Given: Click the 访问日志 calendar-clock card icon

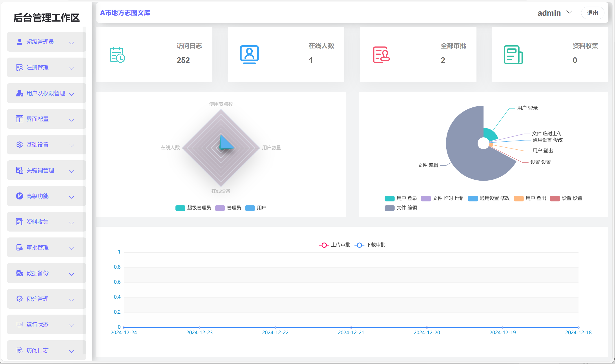Looking at the screenshot, I should point(117,55).
